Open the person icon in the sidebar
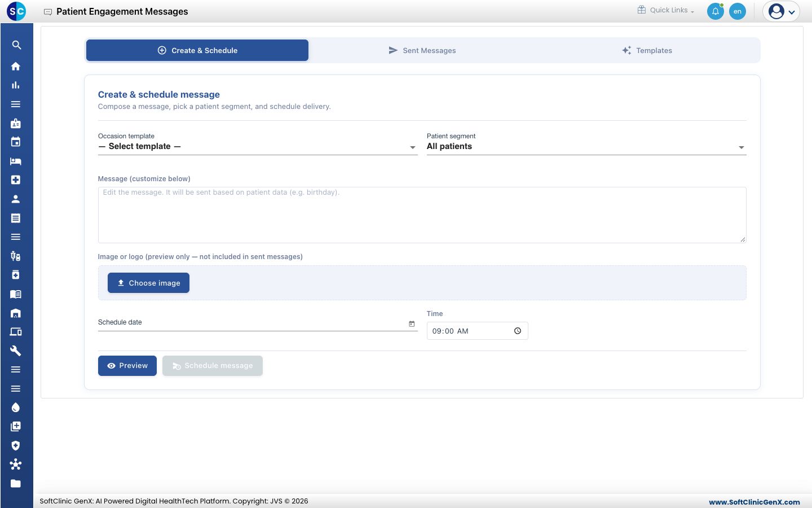Image resolution: width=812 pixels, height=508 pixels. click(16, 199)
